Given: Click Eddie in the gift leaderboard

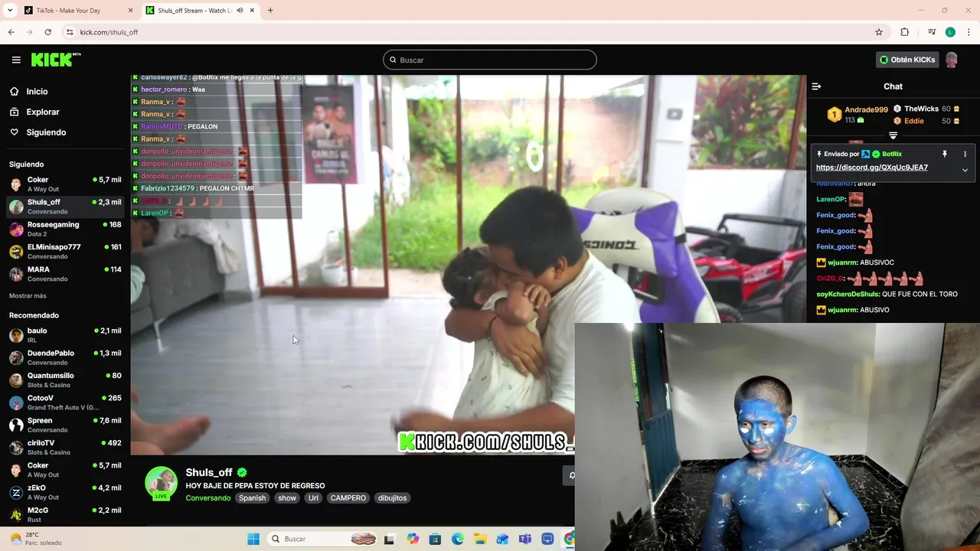Looking at the screenshot, I should pos(914,121).
